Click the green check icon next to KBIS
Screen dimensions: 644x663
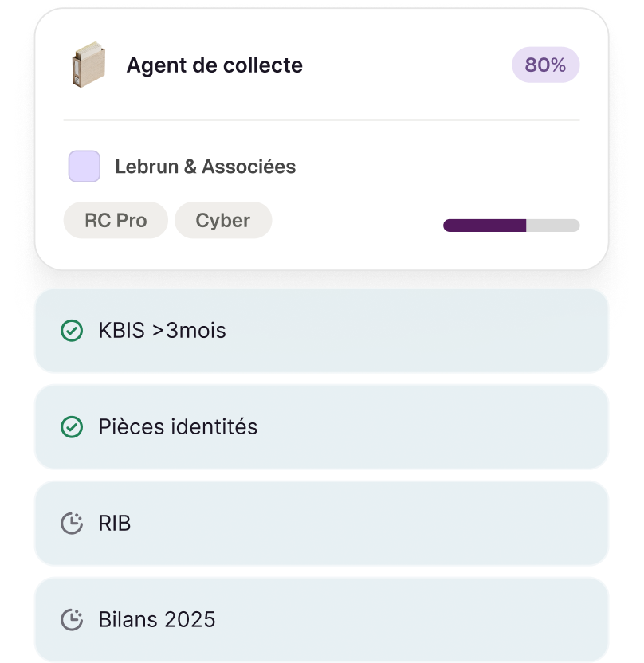72,331
